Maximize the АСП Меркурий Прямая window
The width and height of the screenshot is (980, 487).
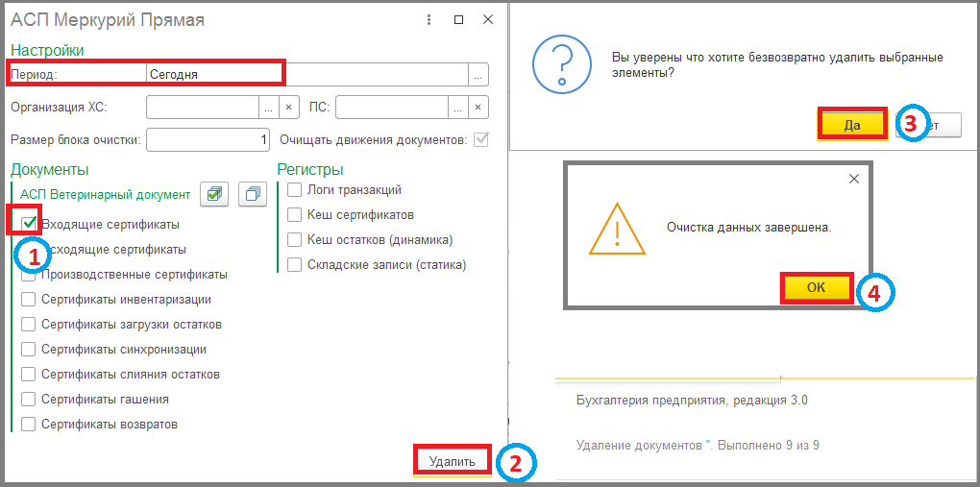458,20
